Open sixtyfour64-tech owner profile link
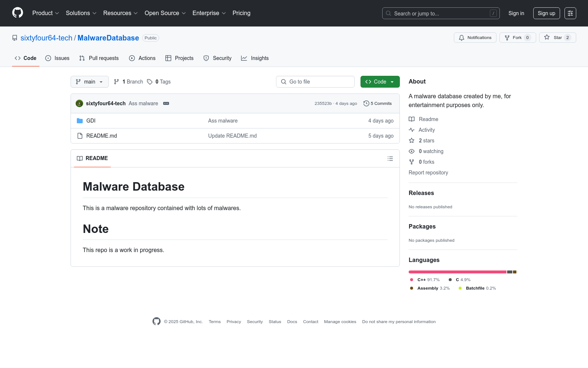 pos(46,38)
